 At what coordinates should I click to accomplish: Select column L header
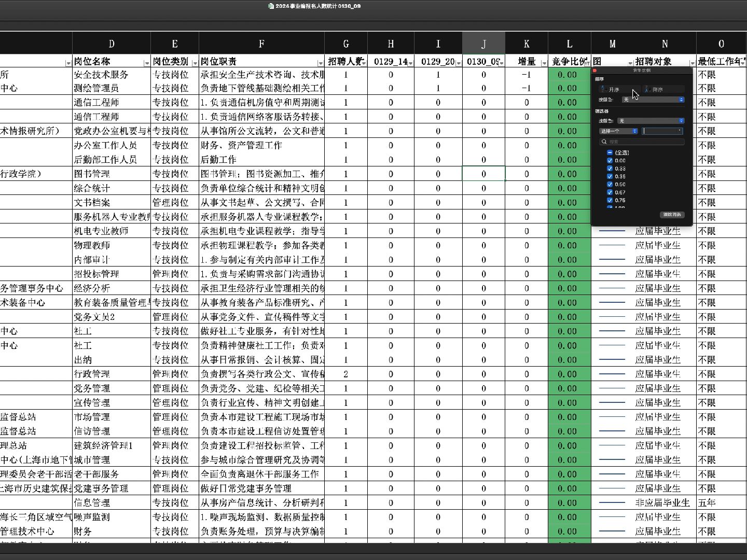point(570,44)
